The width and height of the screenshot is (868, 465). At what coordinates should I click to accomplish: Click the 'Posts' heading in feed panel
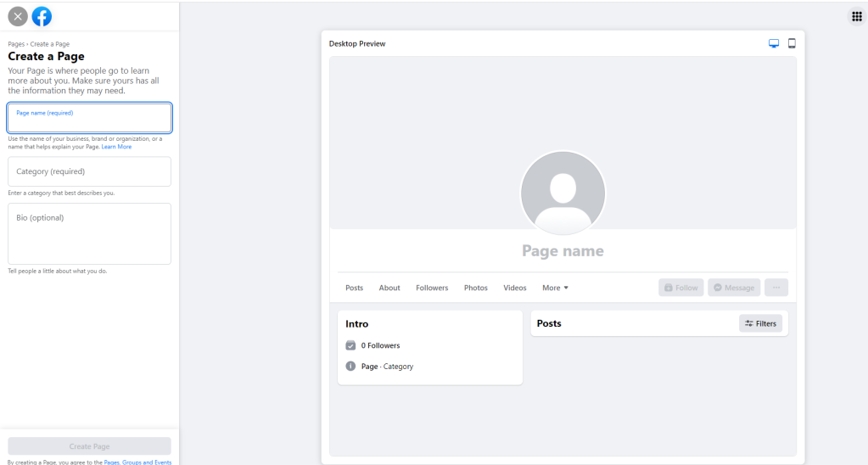[x=549, y=323]
